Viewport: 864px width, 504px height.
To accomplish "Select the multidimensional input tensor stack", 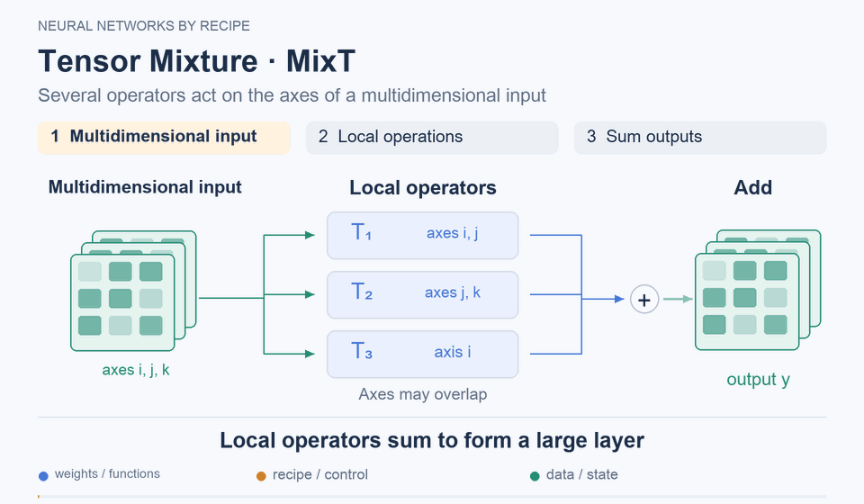I will coord(133,291).
